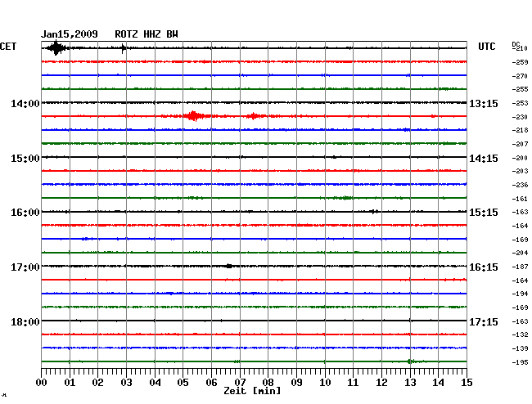Click the CET label
Image resolution: width=532 pixels, height=404 pixels.
coord(8,47)
